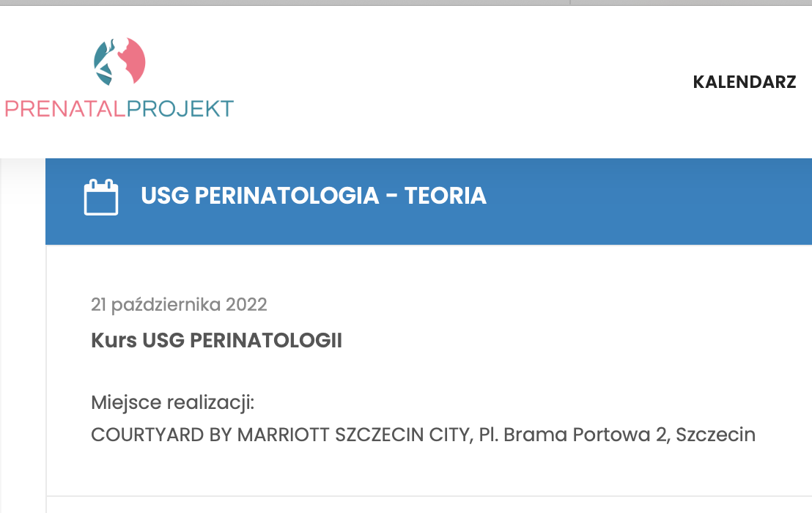The height and width of the screenshot is (513, 812).
Task: Click final word Szczecin in address
Action: click(716, 435)
